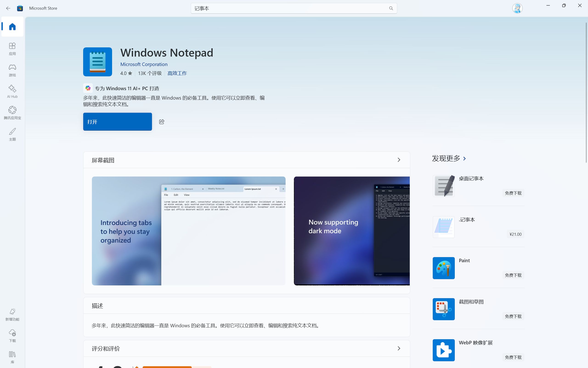Open the 腾讯应用宝 section

coord(12,113)
